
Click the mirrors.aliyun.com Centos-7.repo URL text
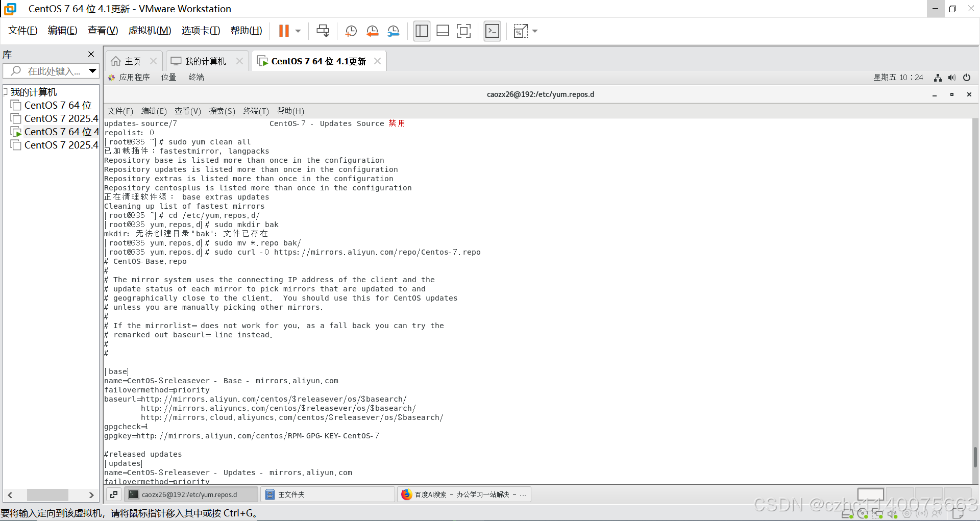pos(377,252)
